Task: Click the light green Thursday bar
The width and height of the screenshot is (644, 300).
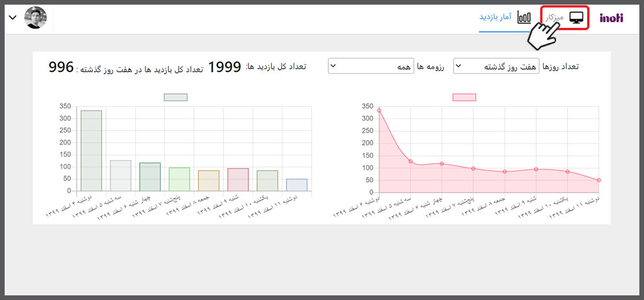Action: coord(179,179)
